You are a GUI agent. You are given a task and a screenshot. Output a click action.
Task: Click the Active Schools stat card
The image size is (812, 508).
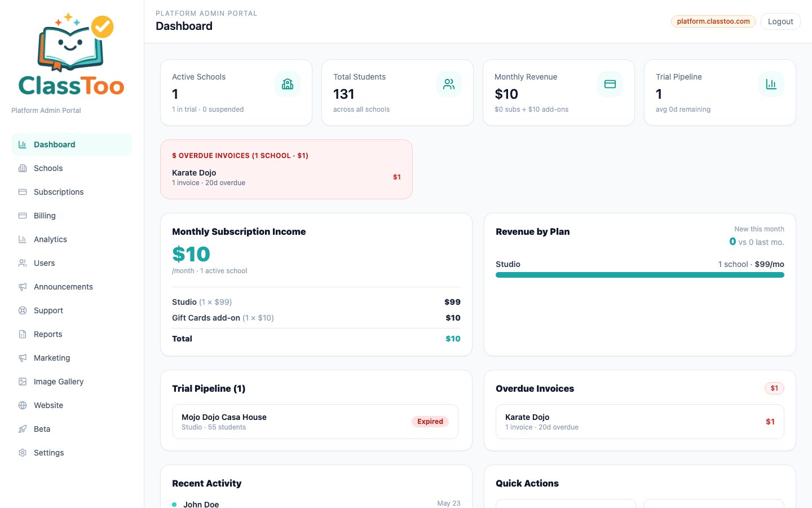pyautogui.click(x=236, y=93)
